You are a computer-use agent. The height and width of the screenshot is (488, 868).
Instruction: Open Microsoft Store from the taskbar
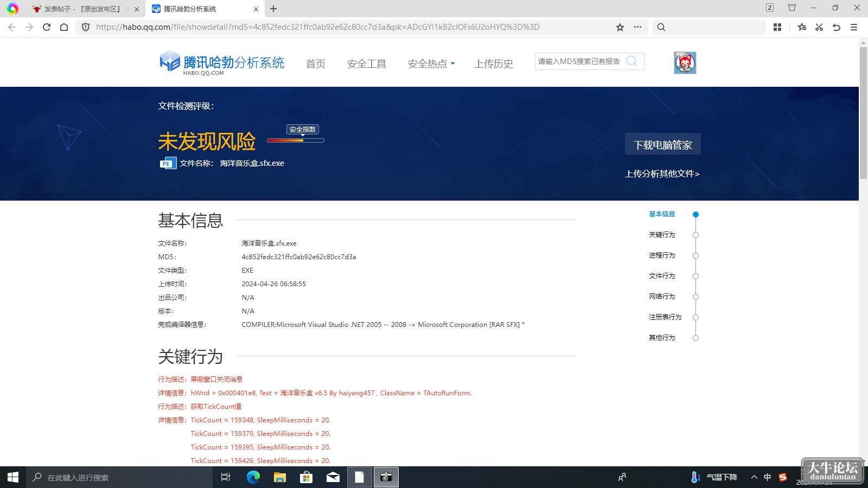coord(307,477)
